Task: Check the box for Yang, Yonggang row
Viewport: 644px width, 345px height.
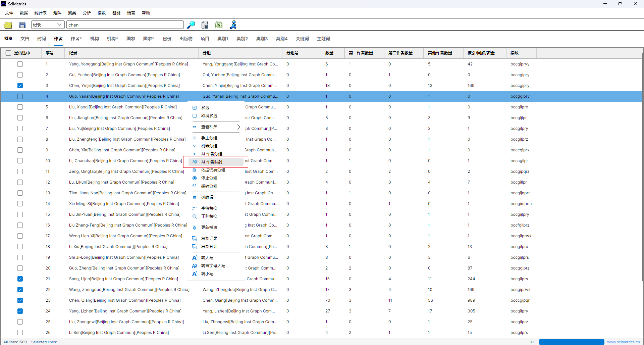Action: pos(20,64)
